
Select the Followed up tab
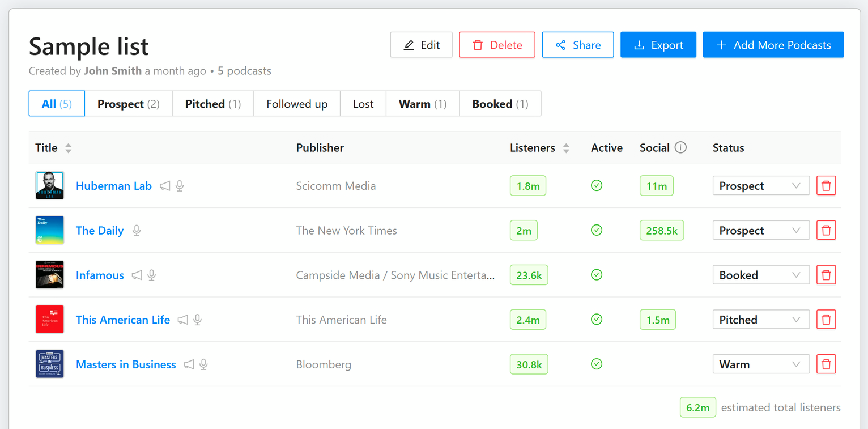pos(296,104)
